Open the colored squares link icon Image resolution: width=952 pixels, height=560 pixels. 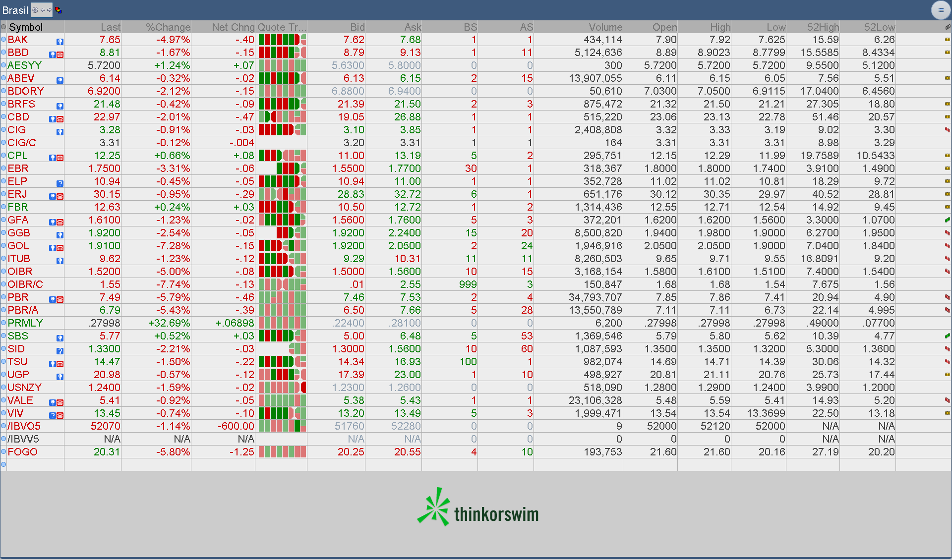point(58,10)
